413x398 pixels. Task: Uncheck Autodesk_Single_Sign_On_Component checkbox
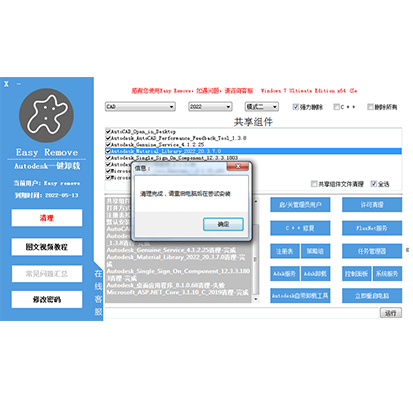tap(108, 158)
